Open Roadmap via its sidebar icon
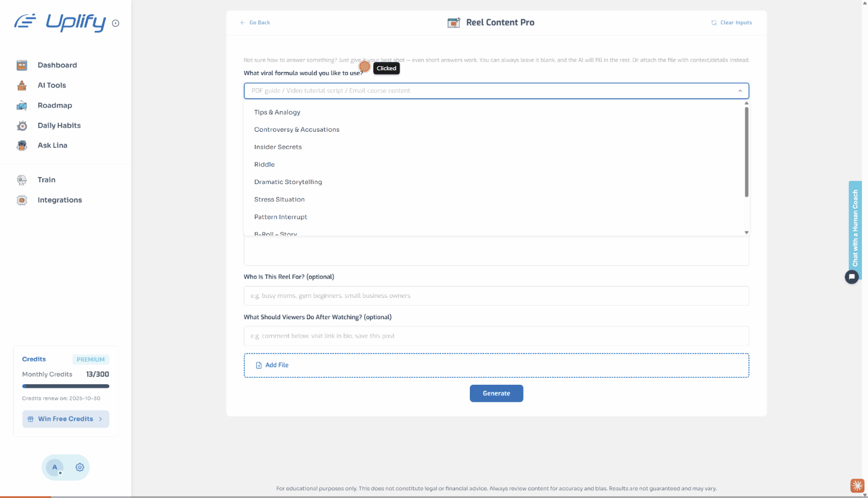Screen dimensions: 868x498 click(x=22, y=105)
